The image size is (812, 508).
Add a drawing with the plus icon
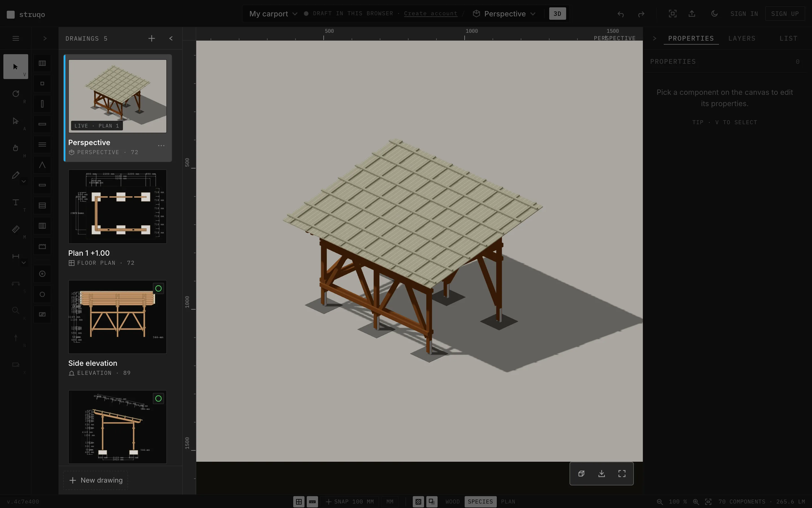(152, 38)
